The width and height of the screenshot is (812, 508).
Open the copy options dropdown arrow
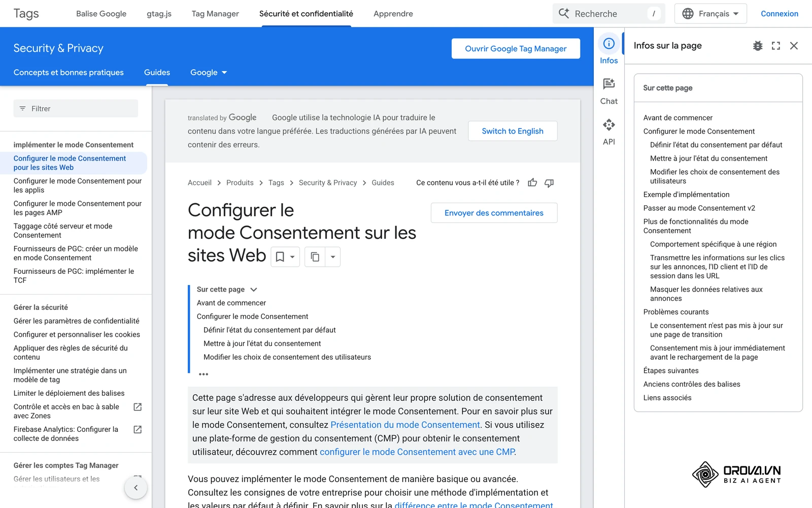click(x=333, y=257)
